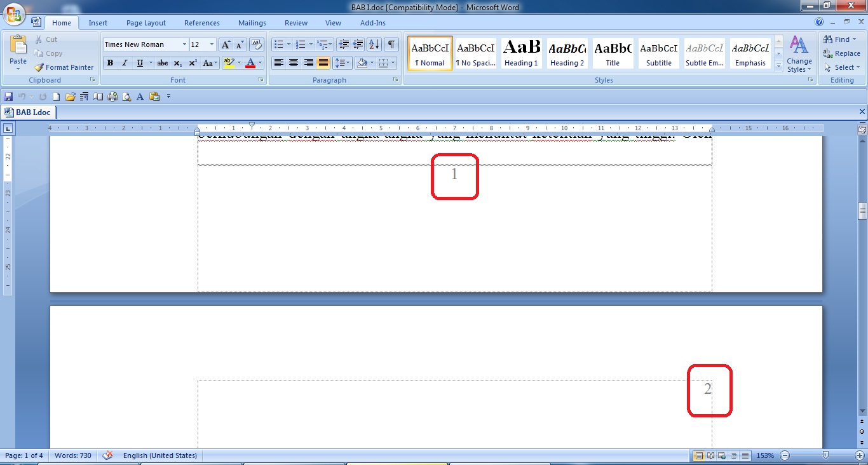Toggle Underline formatting
The height and width of the screenshot is (465, 868).
click(x=139, y=63)
